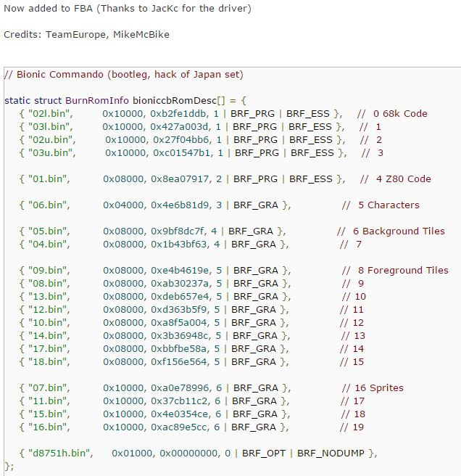
Task: Click hash value 0x27f04bb6
Action: 175,139
